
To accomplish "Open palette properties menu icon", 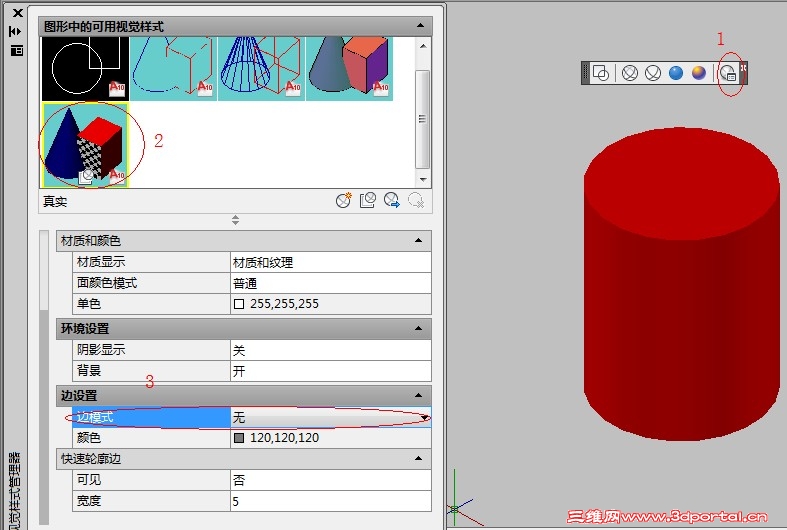I will 17,50.
